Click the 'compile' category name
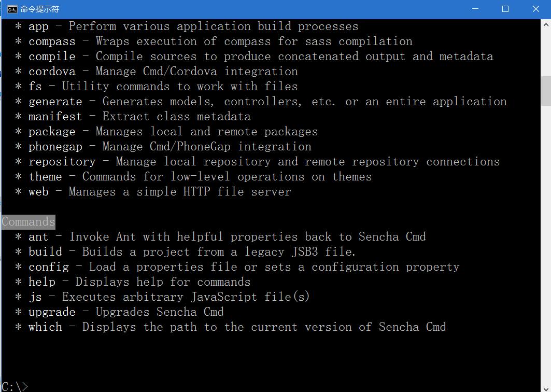 [x=52, y=57]
